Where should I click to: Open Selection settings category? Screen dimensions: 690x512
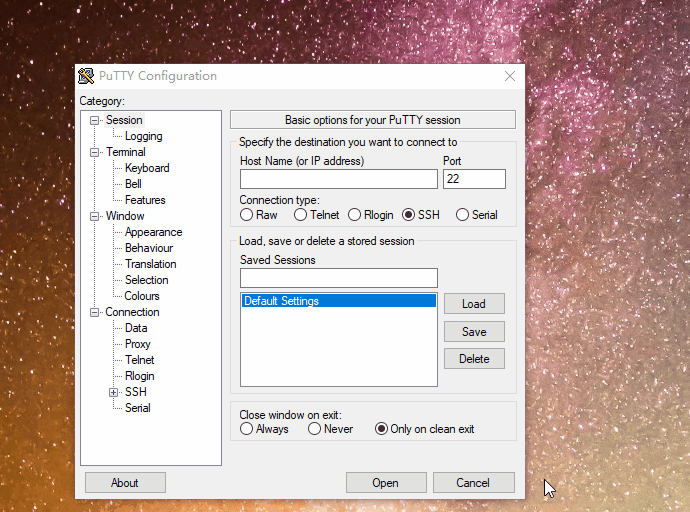(147, 280)
